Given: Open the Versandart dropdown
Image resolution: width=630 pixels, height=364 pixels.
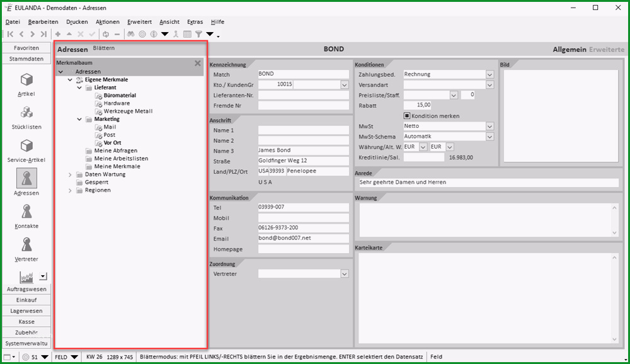Looking at the screenshot, I should tap(490, 85).
